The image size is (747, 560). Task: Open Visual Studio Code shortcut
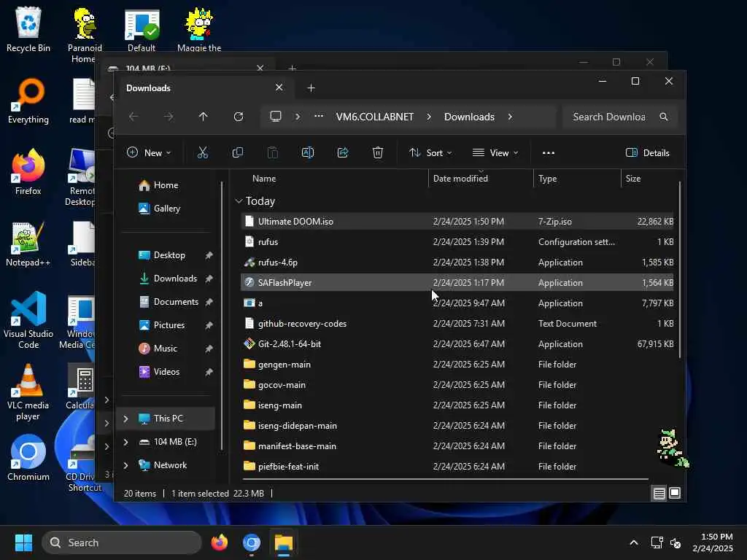pos(28,320)
